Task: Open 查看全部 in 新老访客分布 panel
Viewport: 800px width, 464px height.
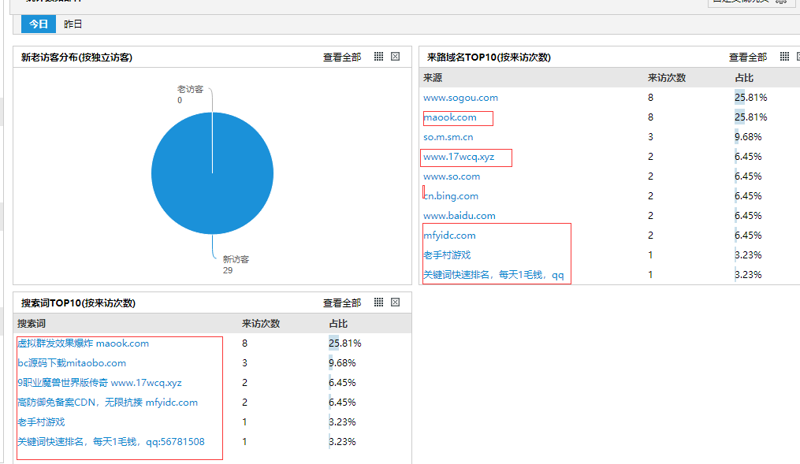Action: (x=342, y=57)
